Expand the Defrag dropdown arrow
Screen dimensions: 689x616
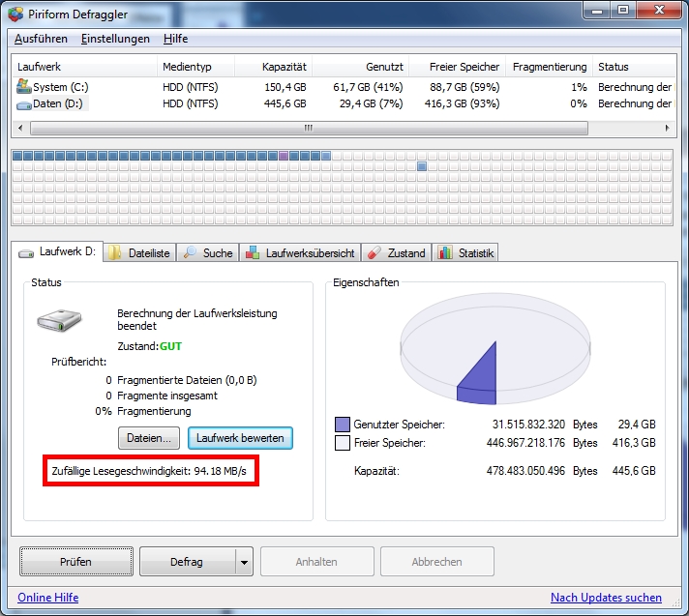(244, 562)
